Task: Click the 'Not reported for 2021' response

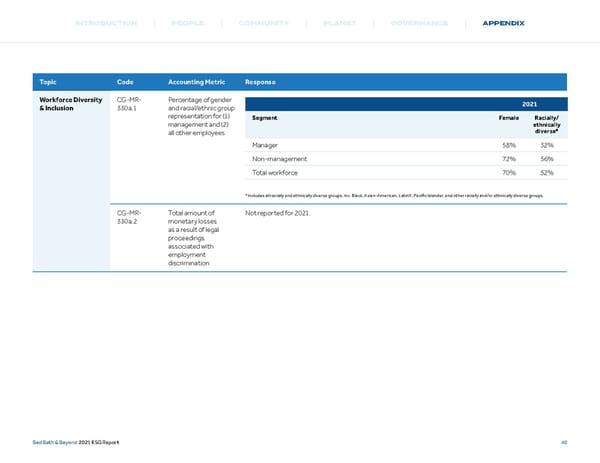Action: click(280, 213)
